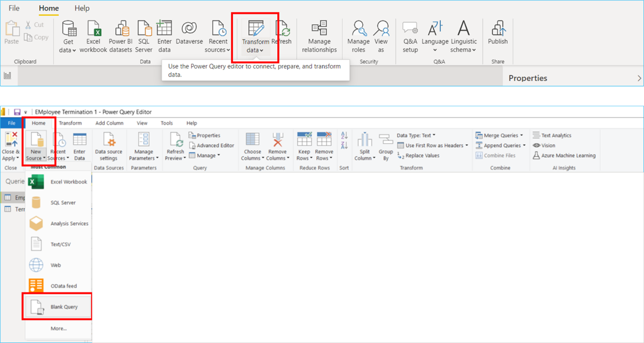Expand Use First Row as Headers dropdown
Viewport: 644px width, 343px height.
click(x=467, y=146)
